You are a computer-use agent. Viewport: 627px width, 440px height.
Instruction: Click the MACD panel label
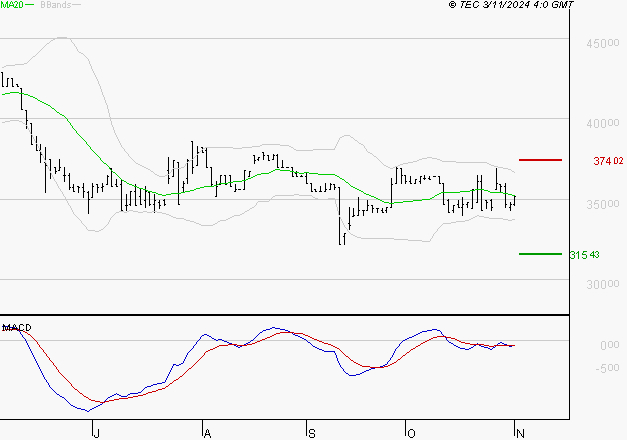tap(17, 328)
